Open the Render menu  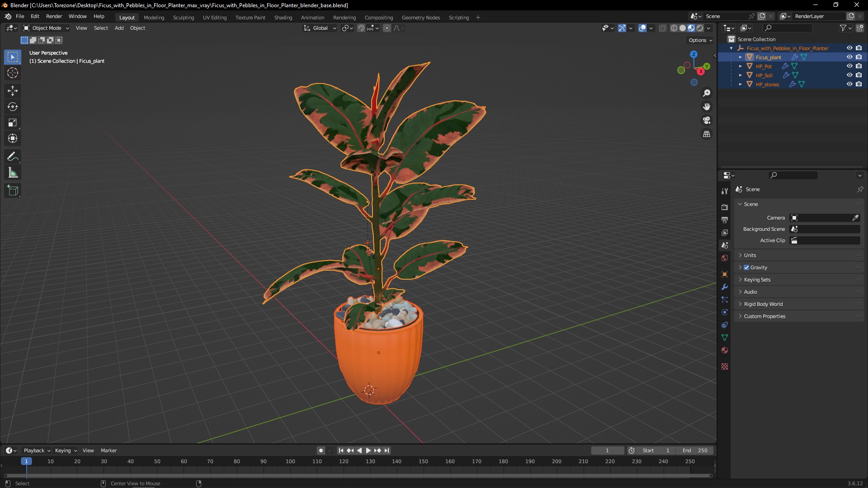54,16
